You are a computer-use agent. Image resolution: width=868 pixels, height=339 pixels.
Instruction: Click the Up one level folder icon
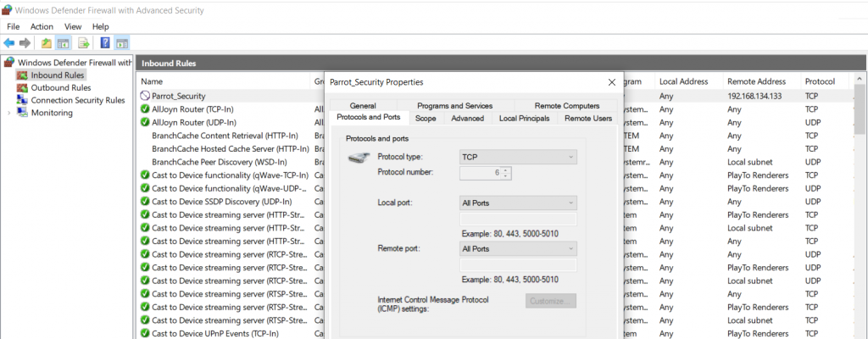pyautogui.click(x=47, y=43)
